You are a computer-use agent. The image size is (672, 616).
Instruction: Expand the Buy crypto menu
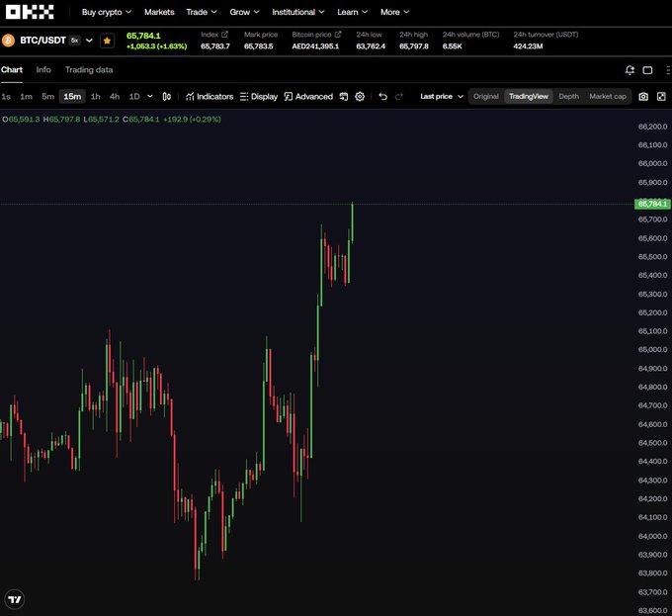107,12
